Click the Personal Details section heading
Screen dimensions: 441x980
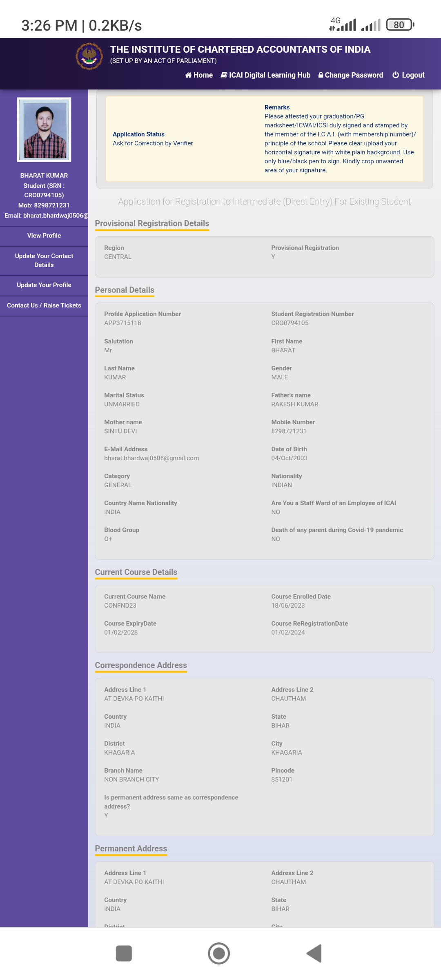coord(125,290)
